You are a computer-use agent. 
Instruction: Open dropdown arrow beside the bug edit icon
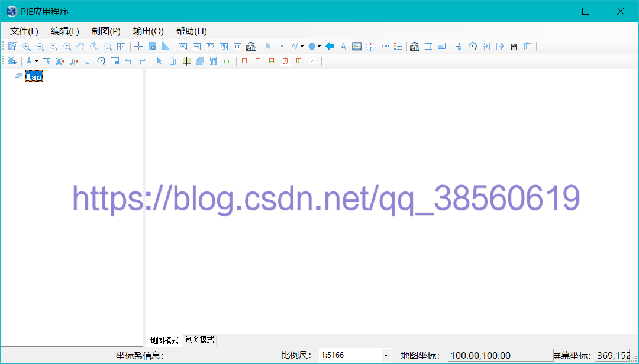pyautogui.click(x=36, y=61)
